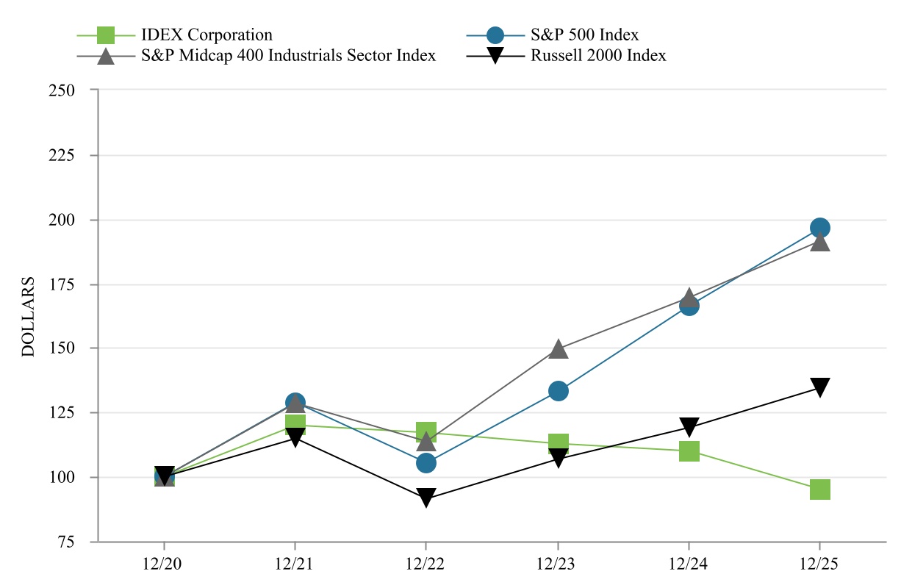Select the S&P Midcap 400 triangle at 12/23
Screen dimensions: 901x588
[558, 349]
